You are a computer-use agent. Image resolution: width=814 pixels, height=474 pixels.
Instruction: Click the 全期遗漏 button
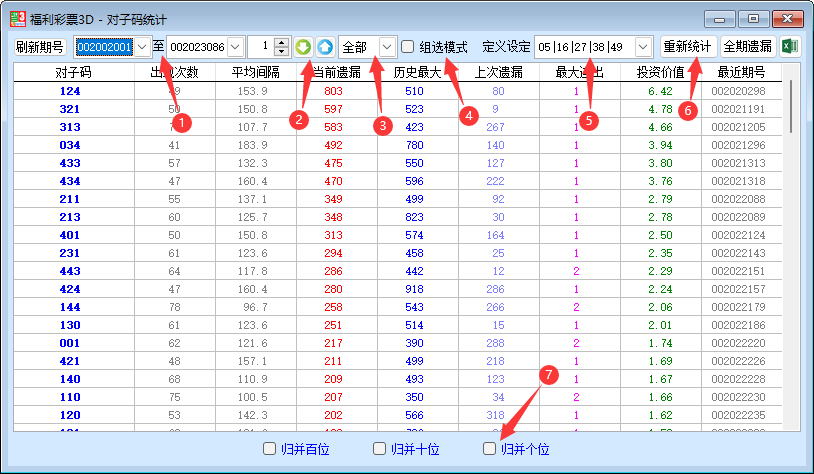pyautogui.click(x=747, y=47)
